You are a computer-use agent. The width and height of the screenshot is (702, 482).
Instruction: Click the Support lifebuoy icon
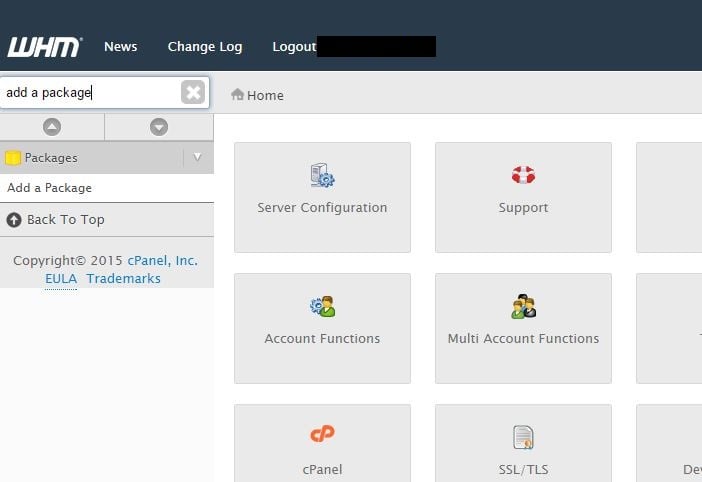[x=523, y=175]
